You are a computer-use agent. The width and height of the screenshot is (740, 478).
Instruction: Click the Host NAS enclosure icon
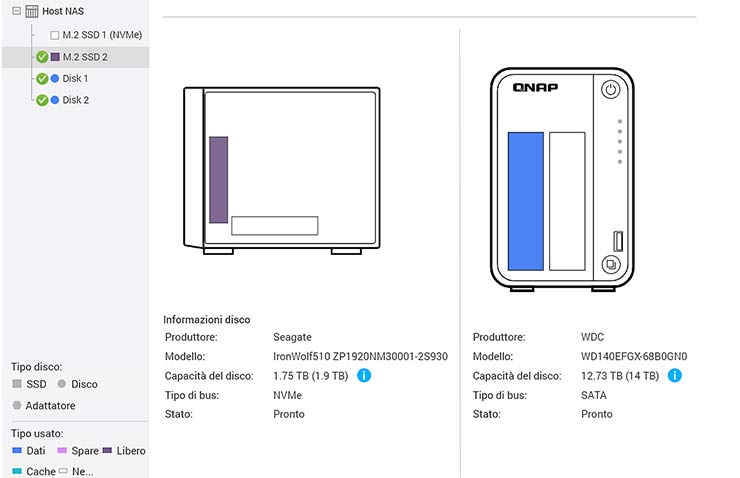pyautogui.click(x=31, y=11)
